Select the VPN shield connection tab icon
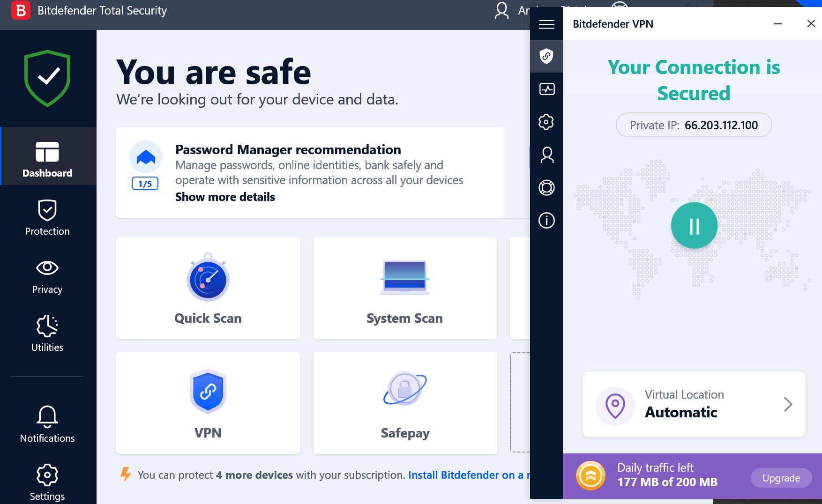 coord(546,56)
